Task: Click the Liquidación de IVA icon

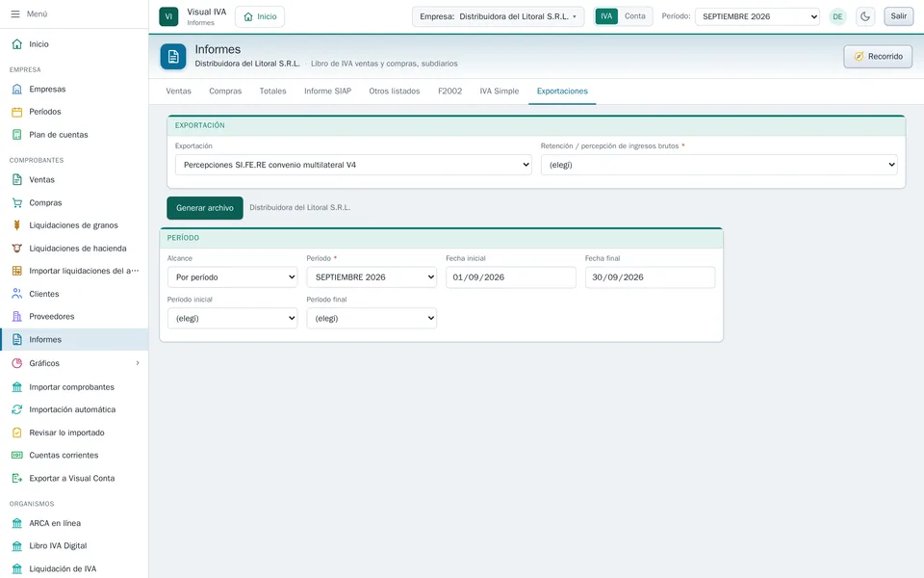Action: tap(17, 568)
